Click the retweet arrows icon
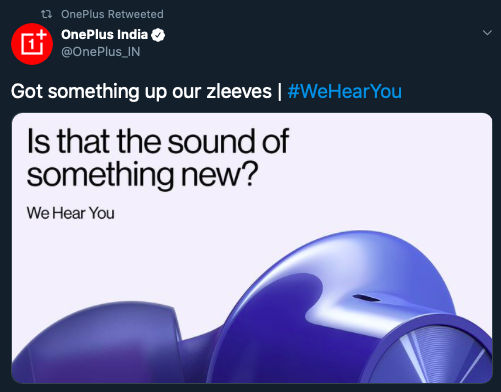This screenshot has height=392, width=501. coord(46,14)
